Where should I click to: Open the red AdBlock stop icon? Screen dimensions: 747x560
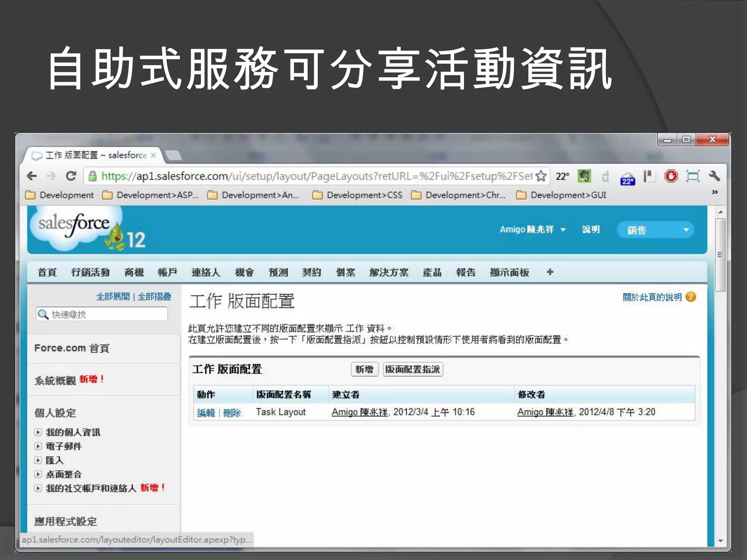(x=671, y=176)
